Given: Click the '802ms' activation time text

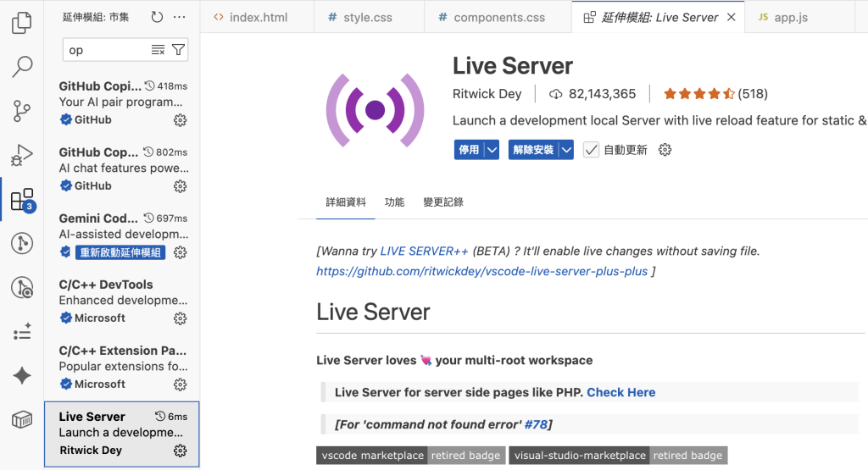Looking at the screenshot, I should pos(171,152).
